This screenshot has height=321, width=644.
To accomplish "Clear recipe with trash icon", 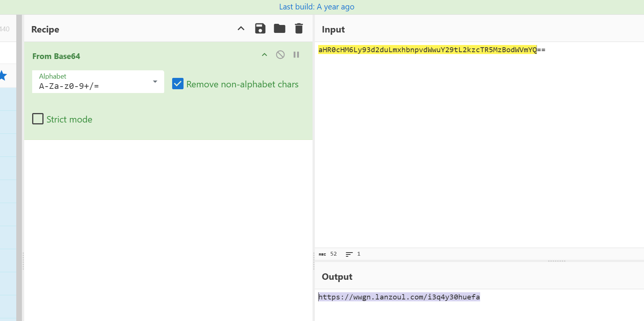I will pos(299,29).
